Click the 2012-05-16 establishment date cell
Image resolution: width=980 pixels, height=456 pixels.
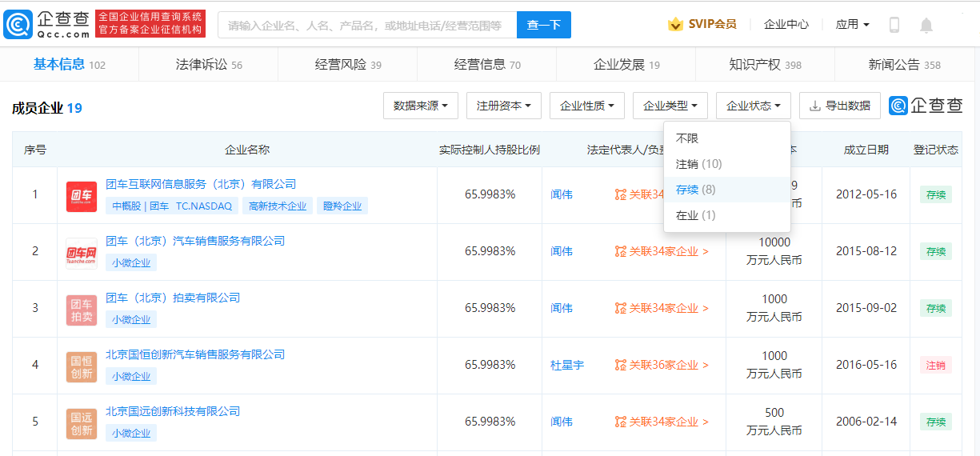tap(866, 194)
